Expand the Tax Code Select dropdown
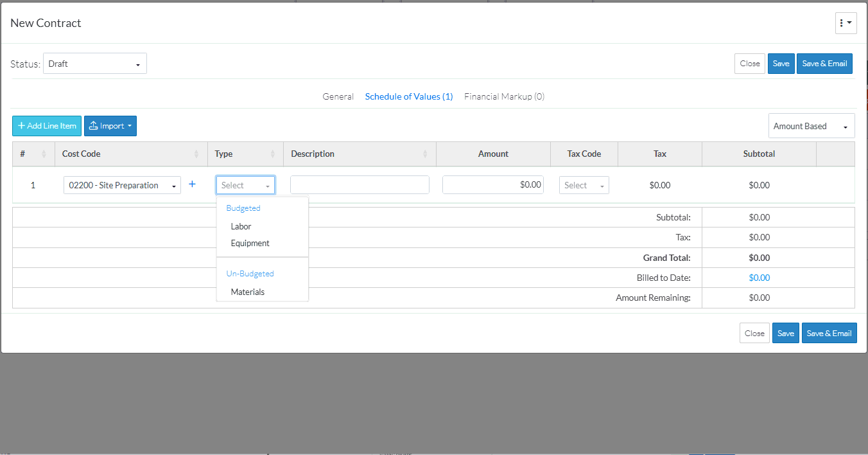The image size is (868, 455). click(584, 185)
